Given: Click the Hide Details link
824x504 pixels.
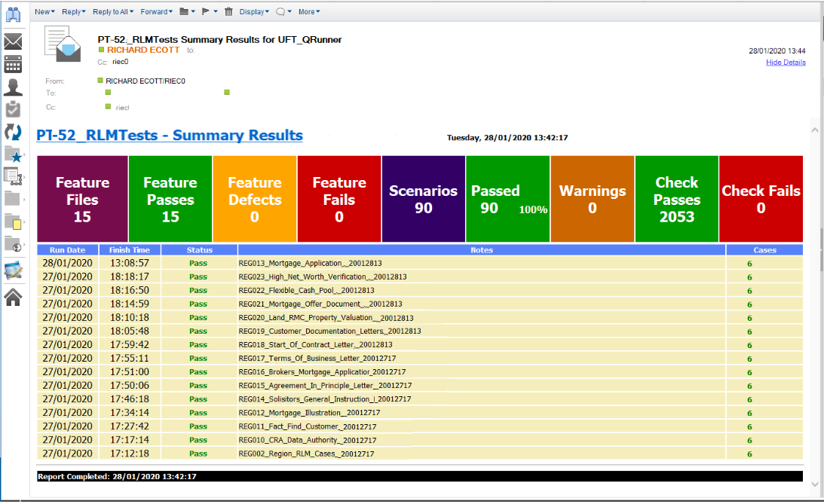Looking at the screenshot, I should click(x=786, y=63).
